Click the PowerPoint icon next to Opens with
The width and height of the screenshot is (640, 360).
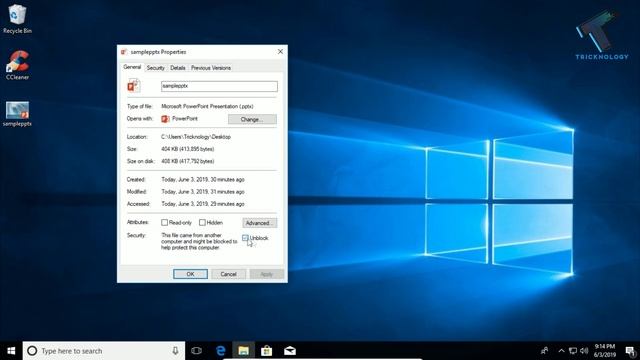pos(165,119)
